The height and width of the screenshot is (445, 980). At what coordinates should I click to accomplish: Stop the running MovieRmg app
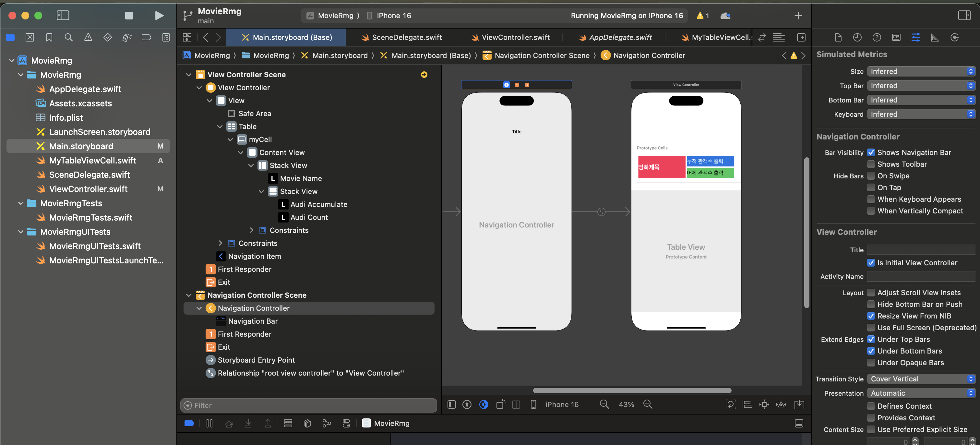pos(129,16)
